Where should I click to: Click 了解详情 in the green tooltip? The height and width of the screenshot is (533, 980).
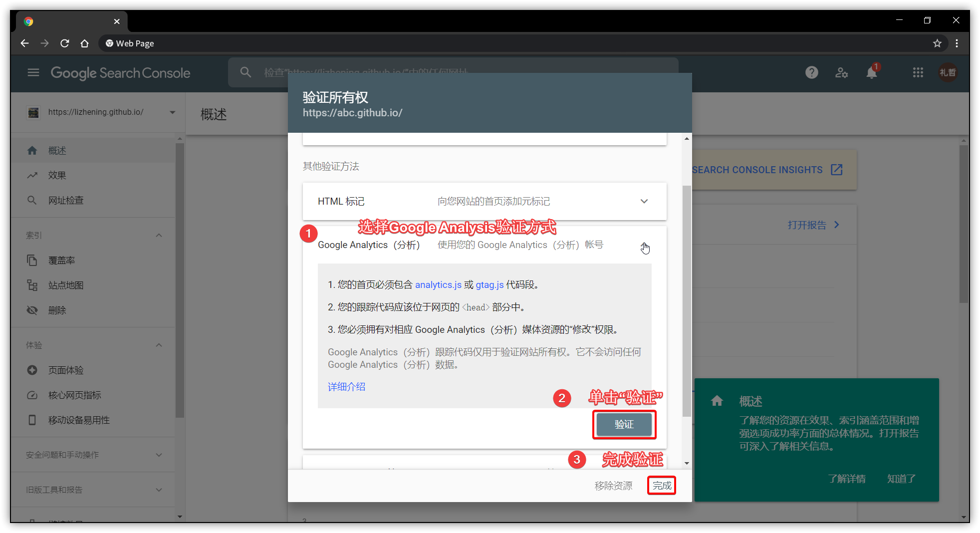coord(847,479)
